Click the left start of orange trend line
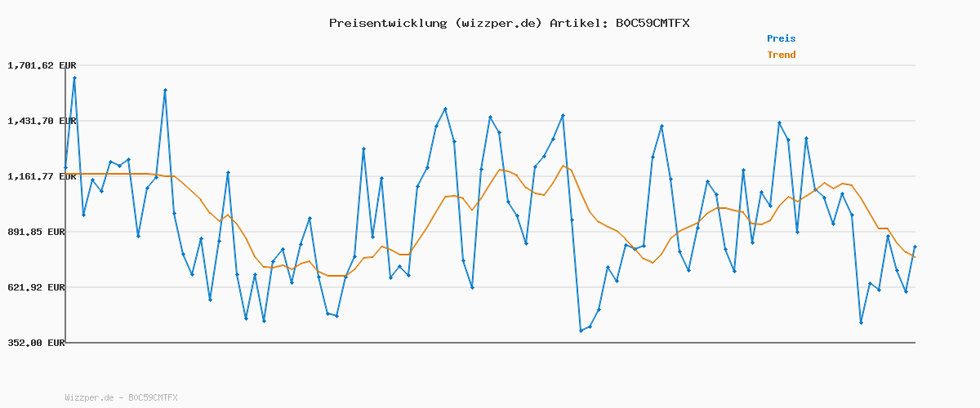980x408 pixels. click(65, 174)
